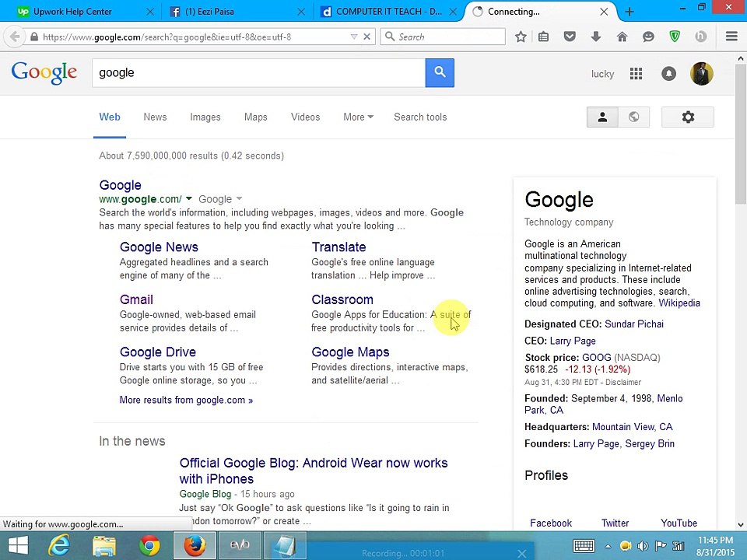The image size is (747, 560).
Task: Select the Maps search category
Action: (x=256, y=117)
